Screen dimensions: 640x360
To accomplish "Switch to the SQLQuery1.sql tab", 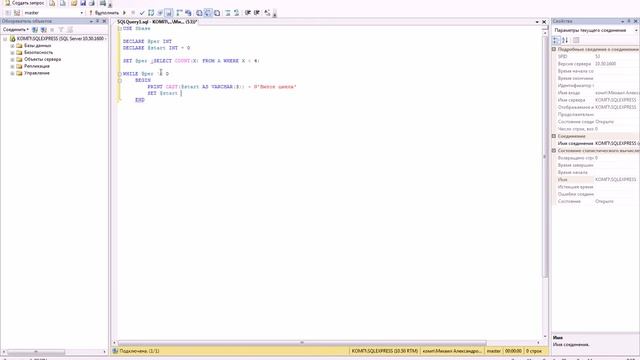I will [x=157, y=22].
